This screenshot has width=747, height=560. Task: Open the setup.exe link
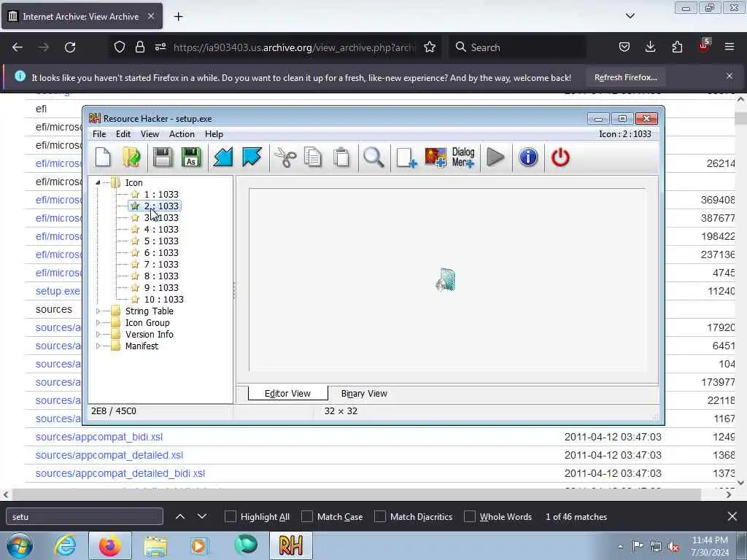58,291
